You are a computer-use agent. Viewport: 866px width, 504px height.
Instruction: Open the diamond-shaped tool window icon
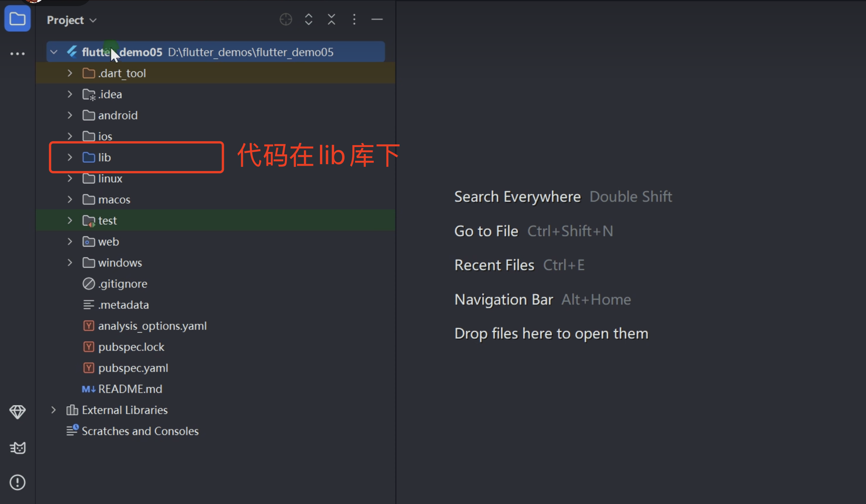click(18, 412)
